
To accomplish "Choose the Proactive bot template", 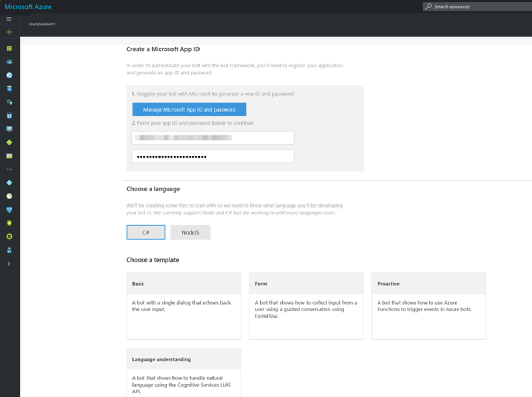I will [429, 306].
